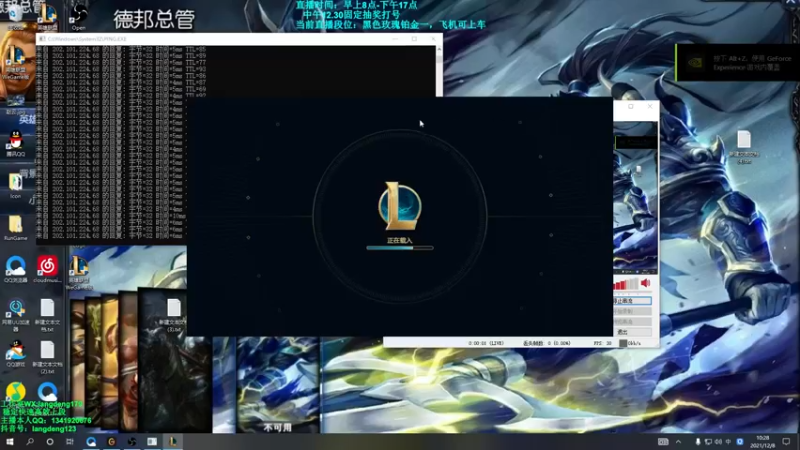Viewport: 800px width, 450px height.
Task: Open the volume tray icon
Action: click(x=718, y=442)
